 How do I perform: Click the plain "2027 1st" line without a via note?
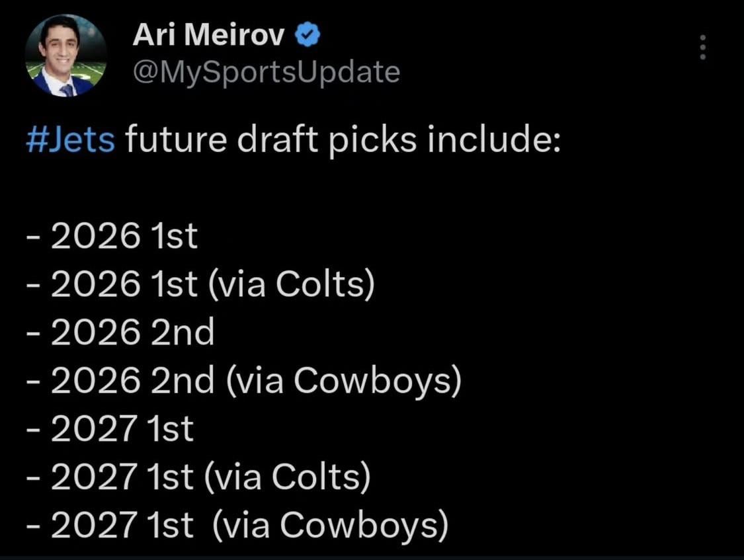(110, 428)
